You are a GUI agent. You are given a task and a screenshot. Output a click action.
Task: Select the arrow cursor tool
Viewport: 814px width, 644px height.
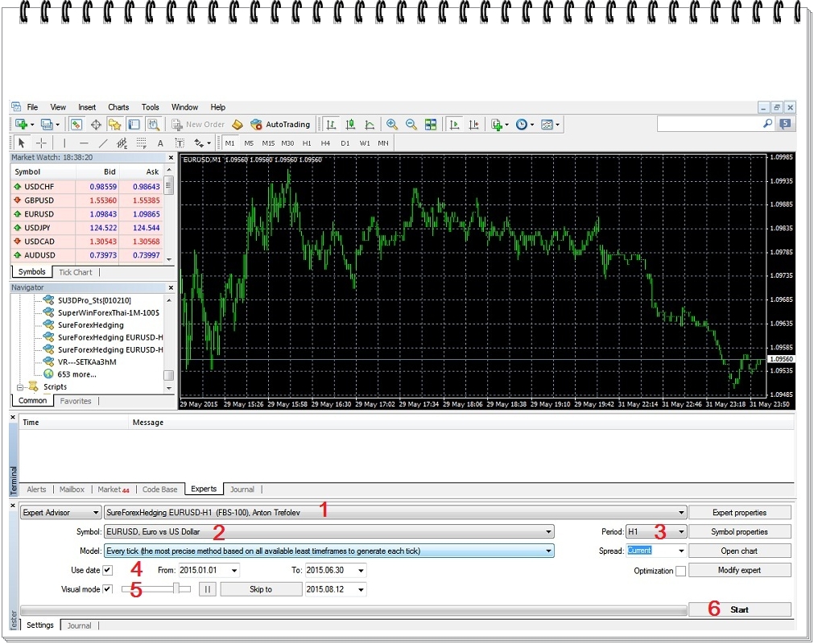click(x=21, y=143)
